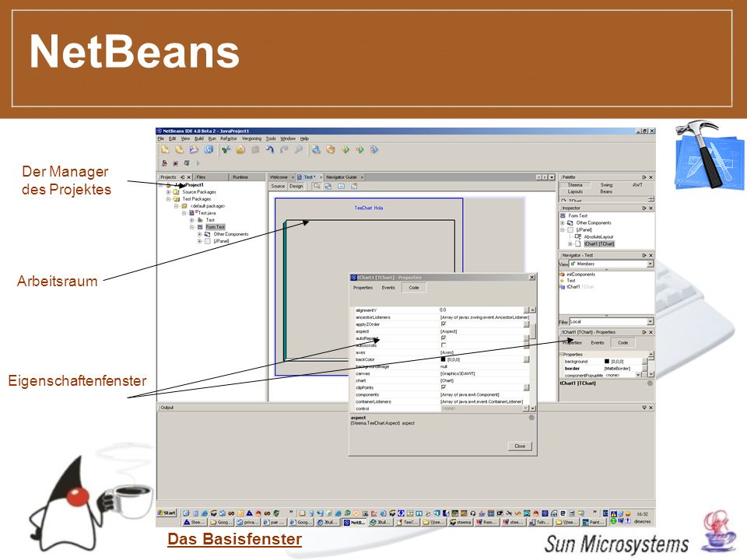This screenshot has height=560, width=747.
Task: Click the Clean and Build icon
Action: (331, 149)
